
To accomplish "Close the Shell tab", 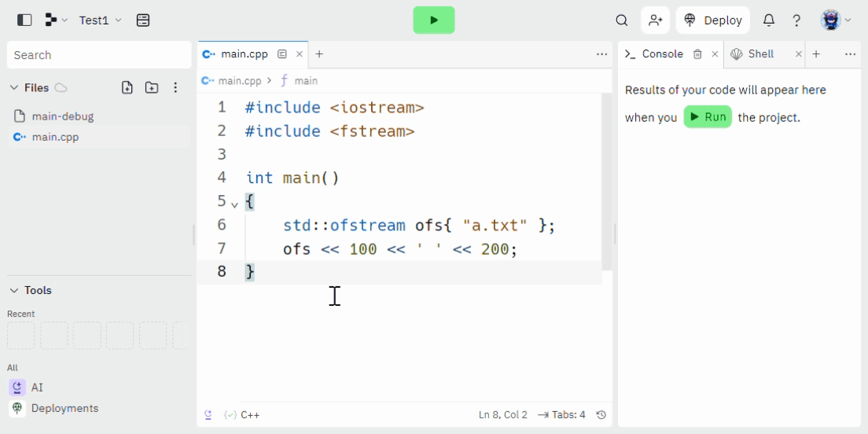I will click(x=798, y=53).
